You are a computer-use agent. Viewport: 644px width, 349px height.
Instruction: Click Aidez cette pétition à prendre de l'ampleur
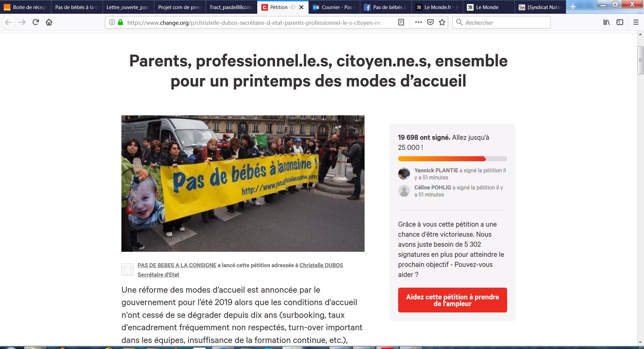(452, 300)
